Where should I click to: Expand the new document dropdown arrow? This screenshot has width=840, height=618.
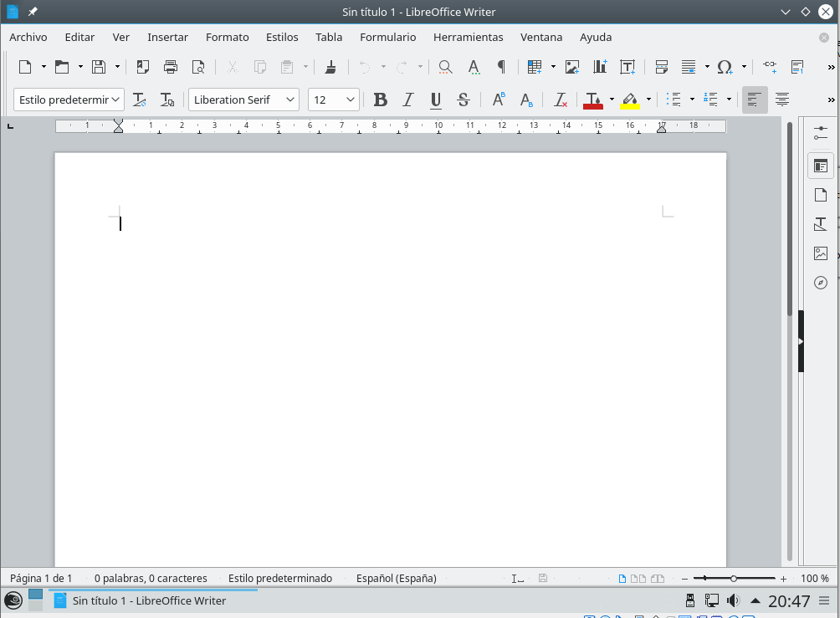(44, 67)
